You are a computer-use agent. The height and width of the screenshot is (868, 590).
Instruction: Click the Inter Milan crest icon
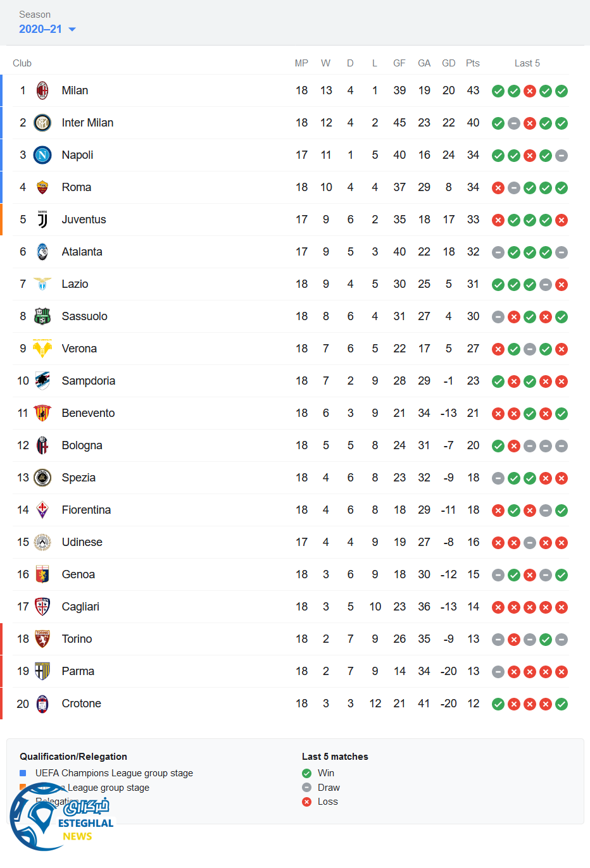pos(42,123)
